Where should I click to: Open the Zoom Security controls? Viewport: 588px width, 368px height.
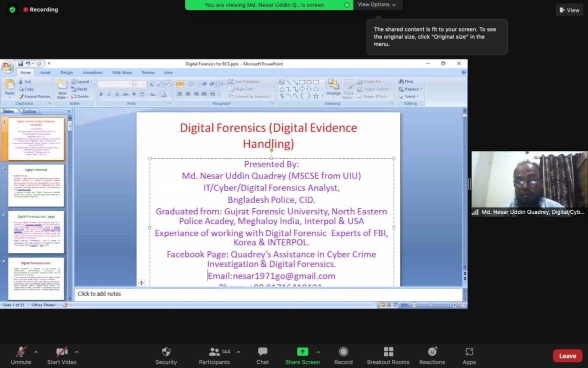pos(166,355)
